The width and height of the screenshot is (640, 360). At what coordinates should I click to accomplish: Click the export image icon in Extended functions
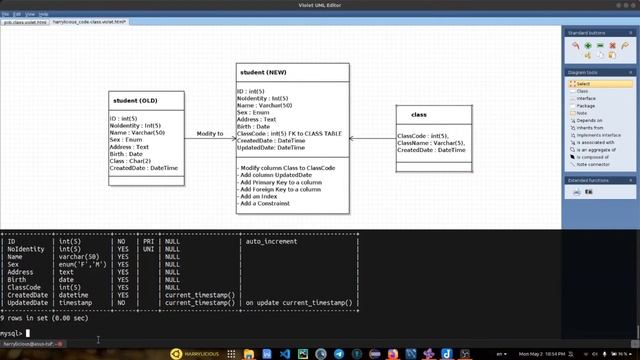point(589,192)
